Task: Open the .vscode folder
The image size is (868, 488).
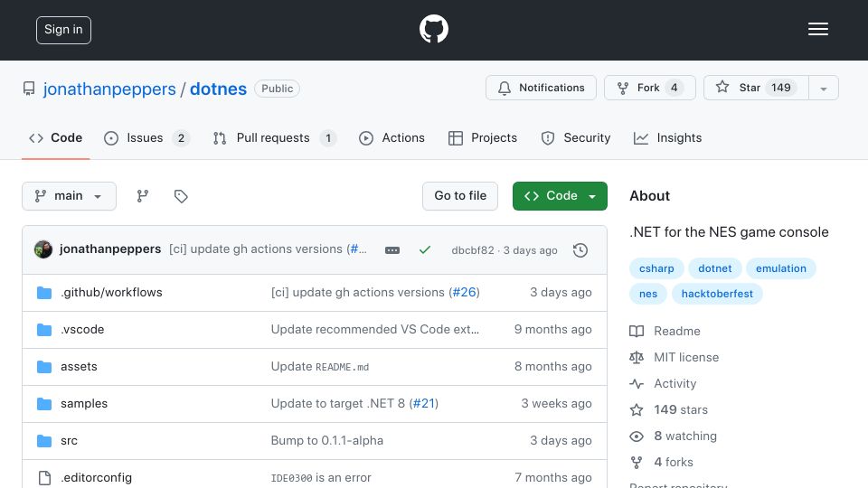Action: (82, 329)
